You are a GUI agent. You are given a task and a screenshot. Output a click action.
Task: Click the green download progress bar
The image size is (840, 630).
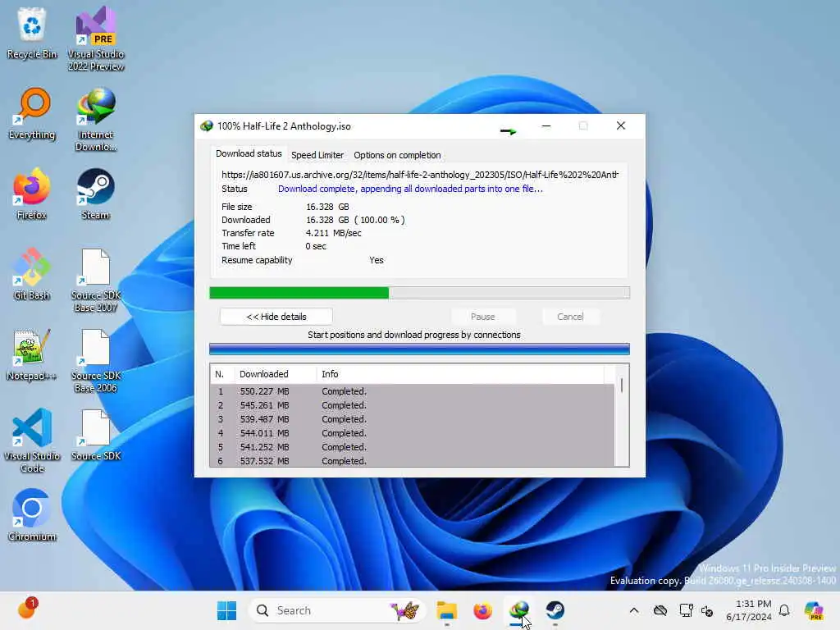click(x=419, y=293)
